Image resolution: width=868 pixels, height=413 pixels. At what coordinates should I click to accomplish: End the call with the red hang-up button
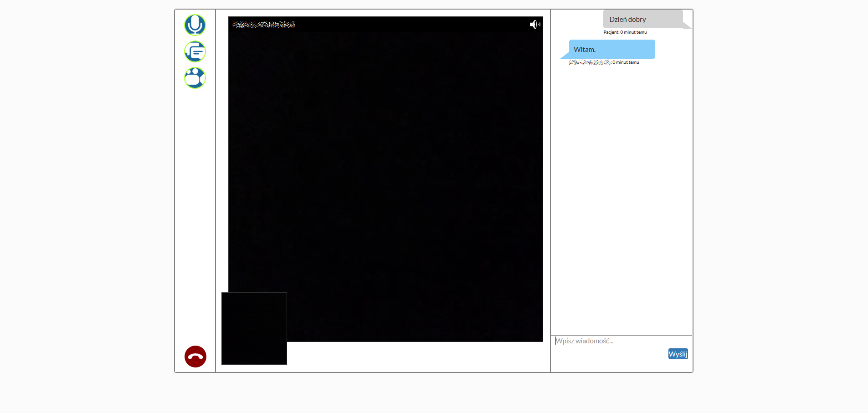[x=195, y=357]
